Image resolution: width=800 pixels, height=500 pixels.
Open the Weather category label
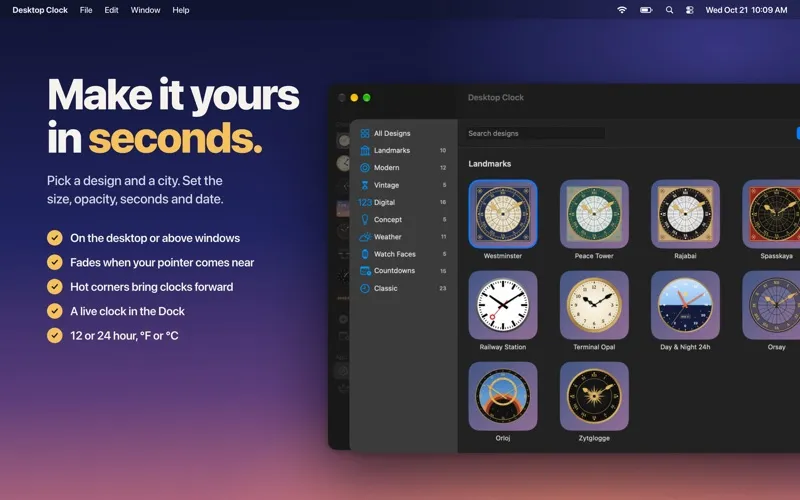[387, 237]
